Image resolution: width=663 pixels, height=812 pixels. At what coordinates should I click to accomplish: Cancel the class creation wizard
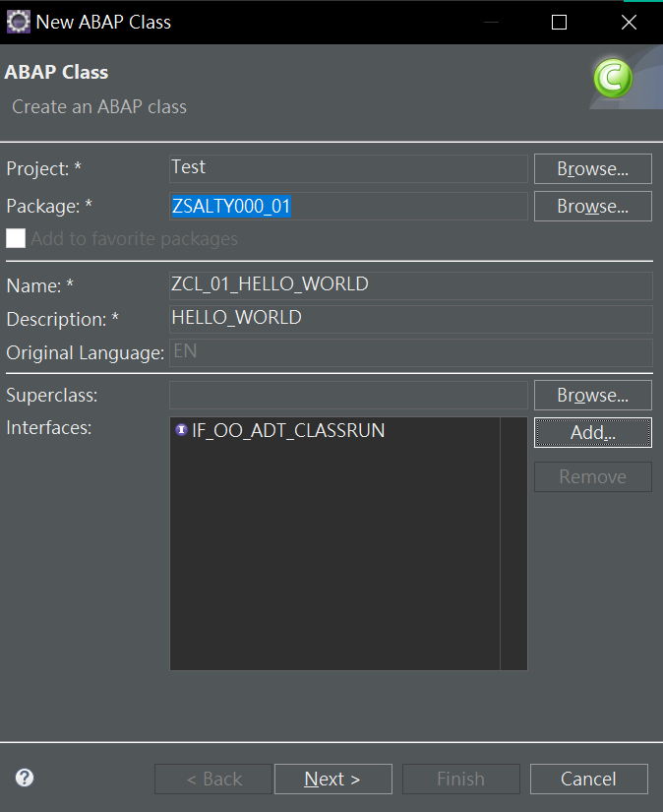click(x=589, y=779)
